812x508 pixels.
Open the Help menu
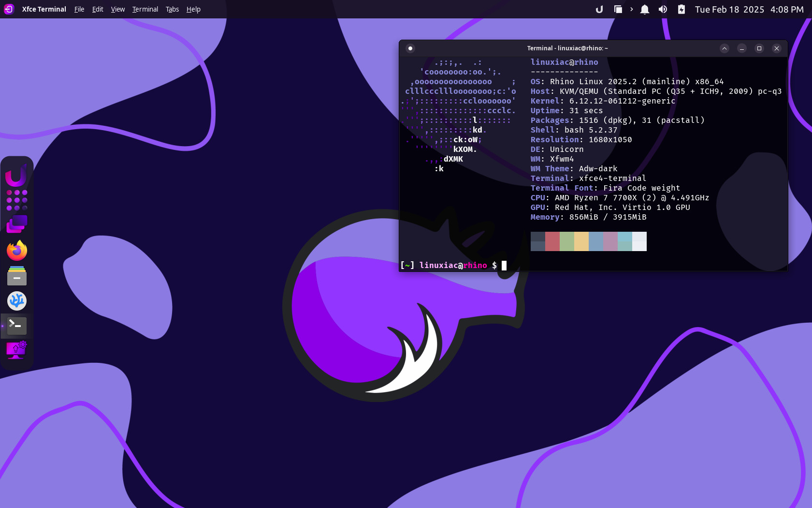[193, 9]
